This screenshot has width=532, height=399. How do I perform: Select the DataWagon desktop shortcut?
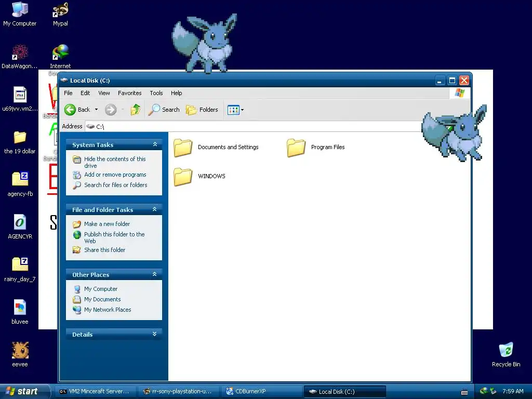tap(20, 57)
